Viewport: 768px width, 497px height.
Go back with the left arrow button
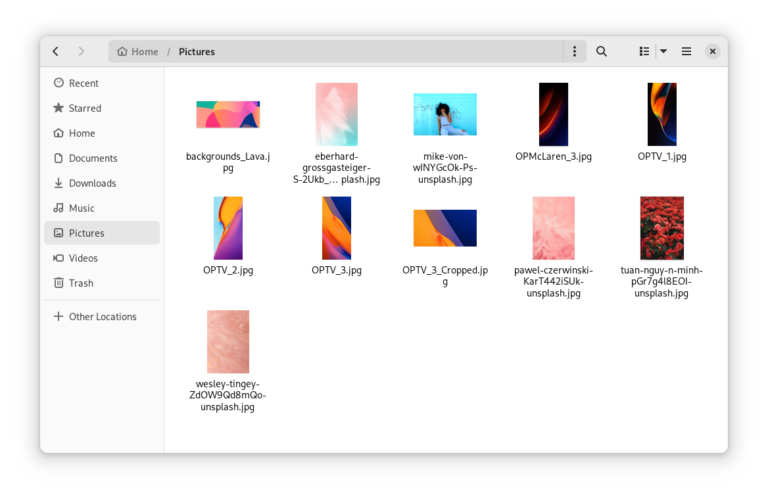56,51
